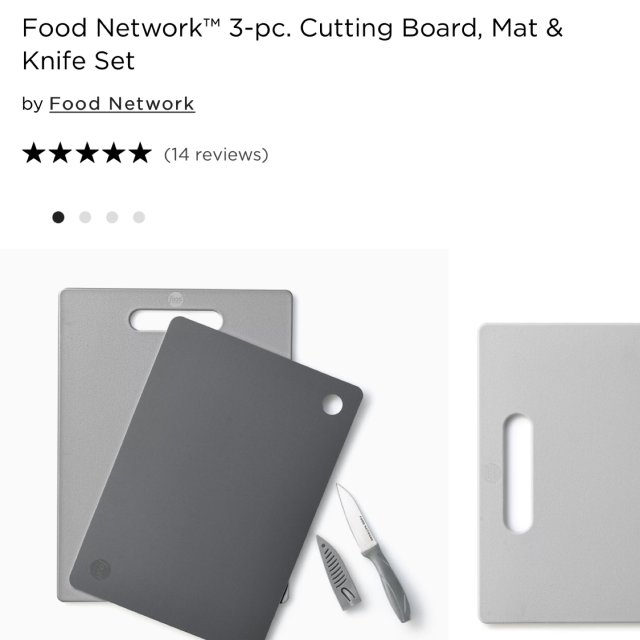Click the round hanging hole on dark mat
640x640 pixels.
click(332, 404)
